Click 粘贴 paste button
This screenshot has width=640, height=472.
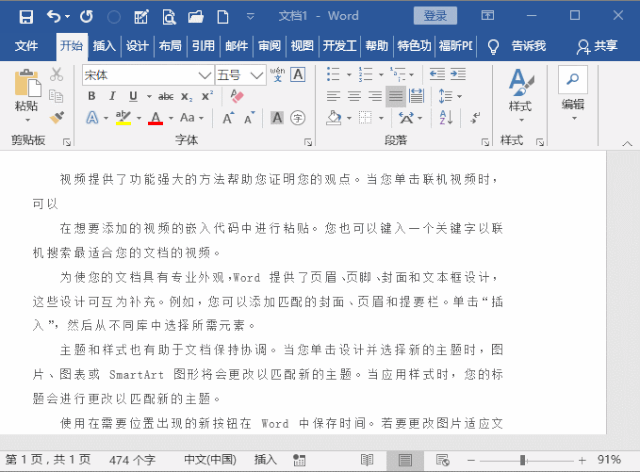click(x=27, y=89)
